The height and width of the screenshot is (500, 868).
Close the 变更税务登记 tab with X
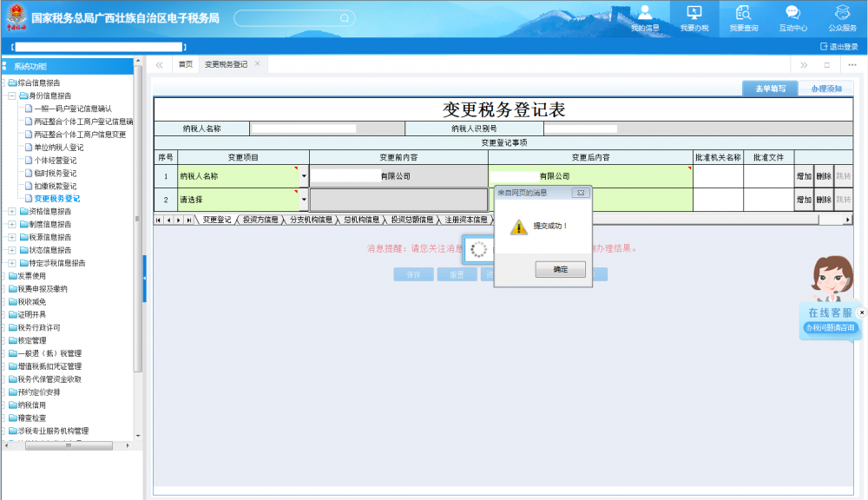click(258, 64)
